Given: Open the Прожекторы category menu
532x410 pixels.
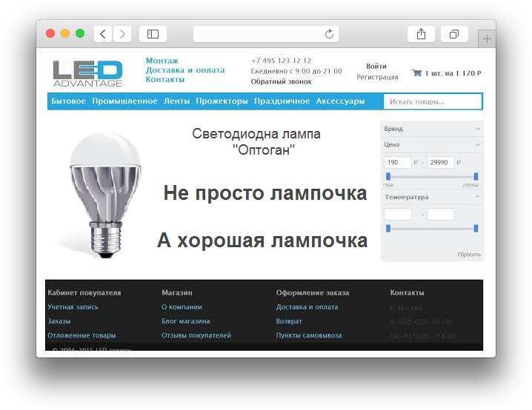Looking at the screenshot, I should (222, 101).
